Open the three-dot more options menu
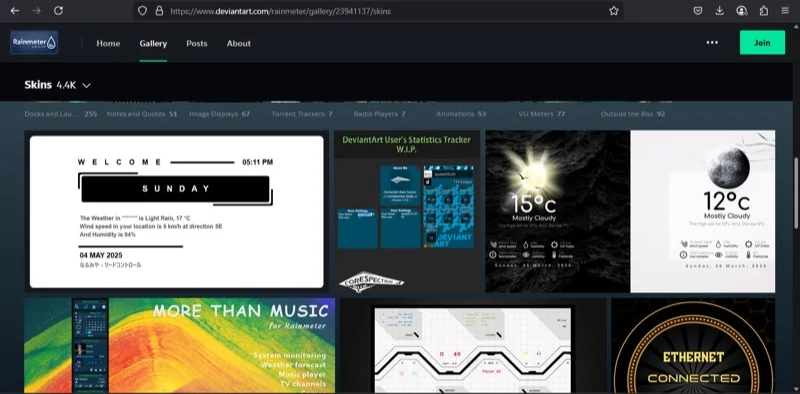 tap(712, 43)
